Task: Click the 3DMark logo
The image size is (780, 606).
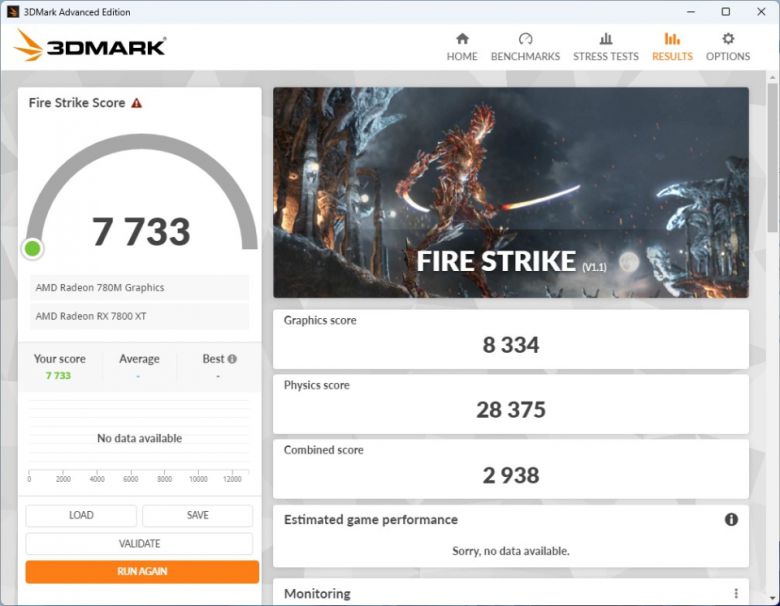Action: [90, 46]
